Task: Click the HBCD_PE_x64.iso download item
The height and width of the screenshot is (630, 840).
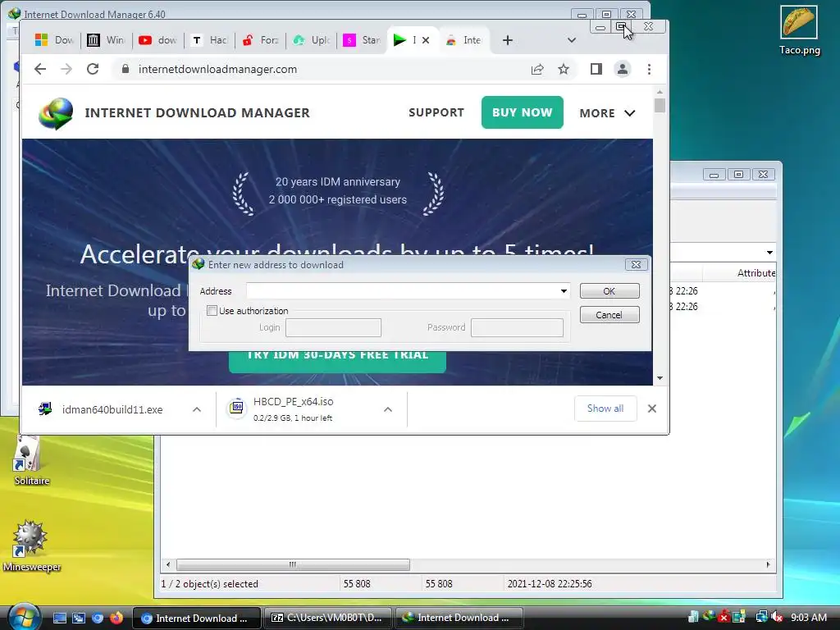Action: pos(293,409)
